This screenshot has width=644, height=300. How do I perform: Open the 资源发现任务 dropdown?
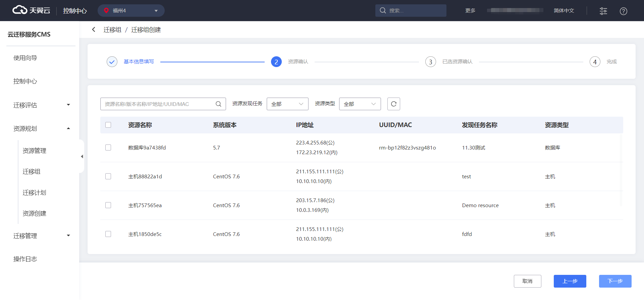287,104
